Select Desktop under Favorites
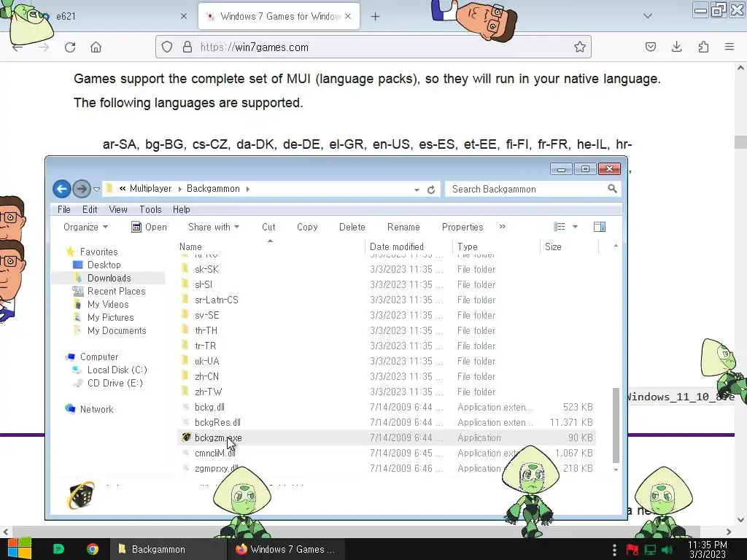This screenshot has width=747, height=560. tap(104, 265)
